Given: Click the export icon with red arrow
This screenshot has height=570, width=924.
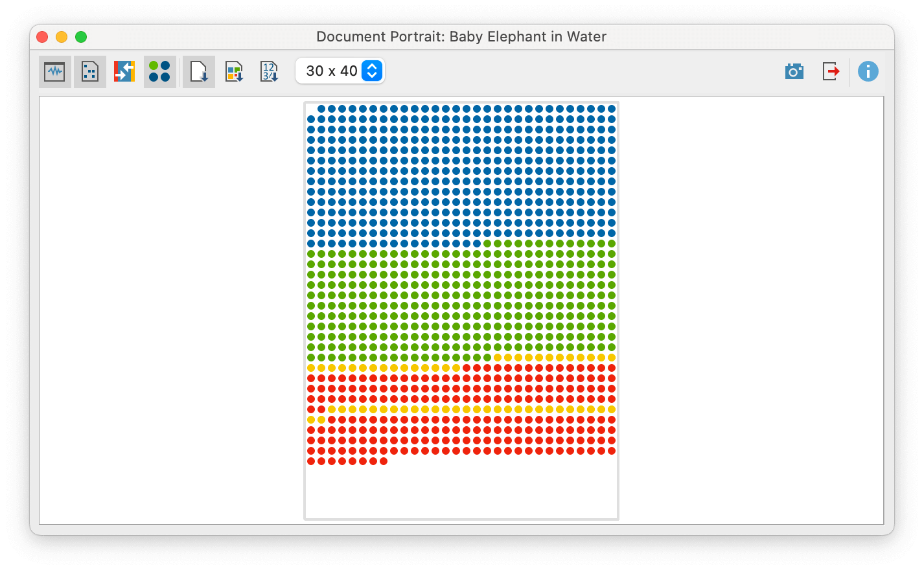Looking at the screenshot, I should [x=831, y=71].
